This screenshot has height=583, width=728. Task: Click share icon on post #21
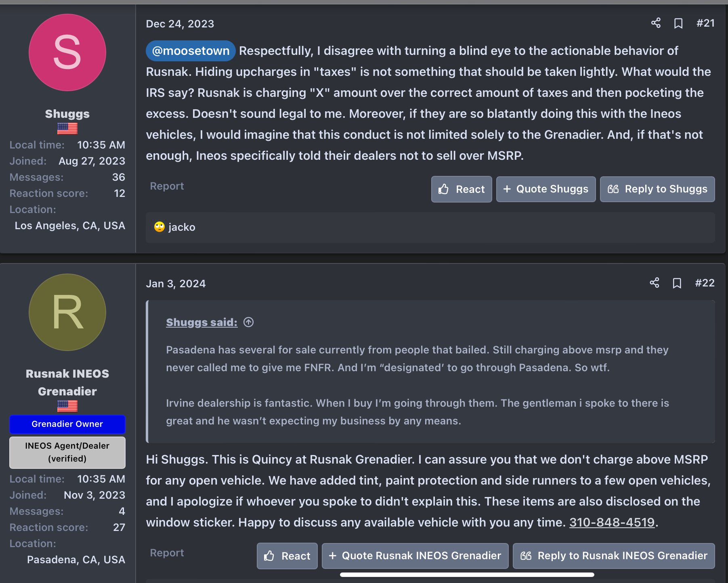656,23
